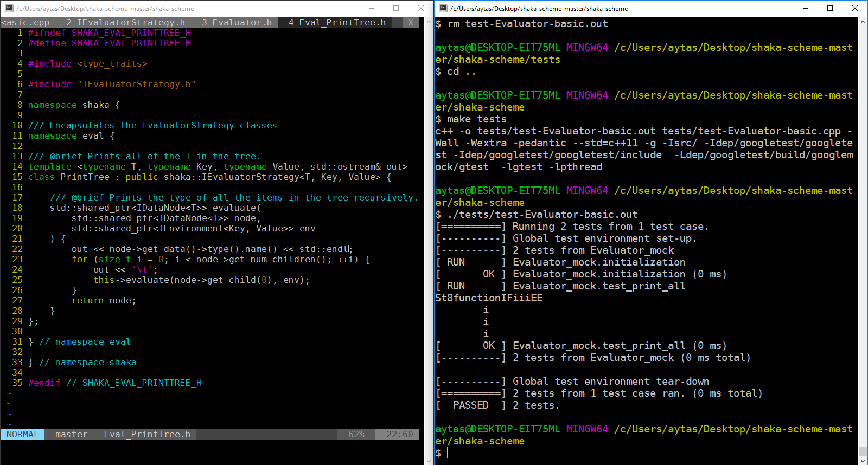Click the 62% position indicator in statusline
The image size is (868, 465).
(356, 434)
